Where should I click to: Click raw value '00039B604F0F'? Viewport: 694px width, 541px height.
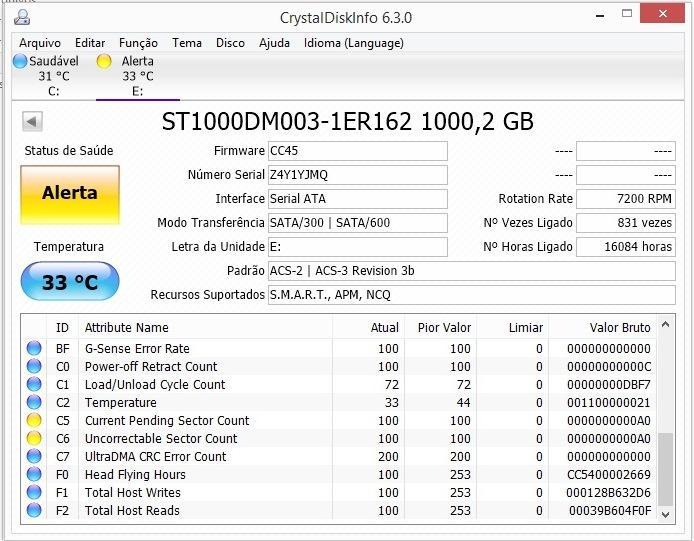pos(610,510)
